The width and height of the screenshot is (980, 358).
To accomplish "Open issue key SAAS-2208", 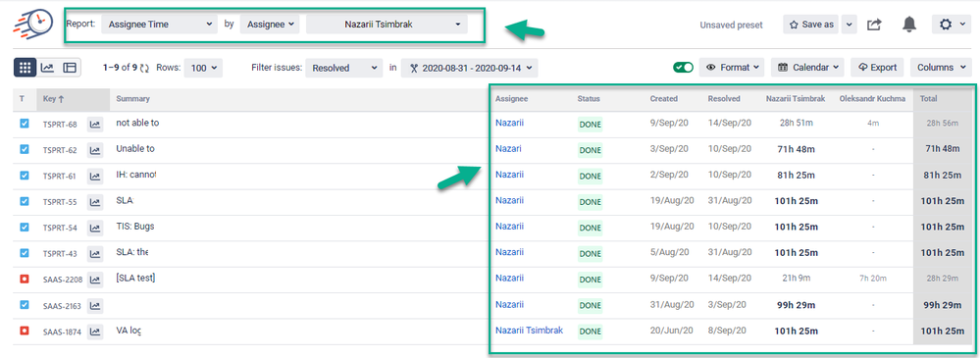I will [63, 280].
